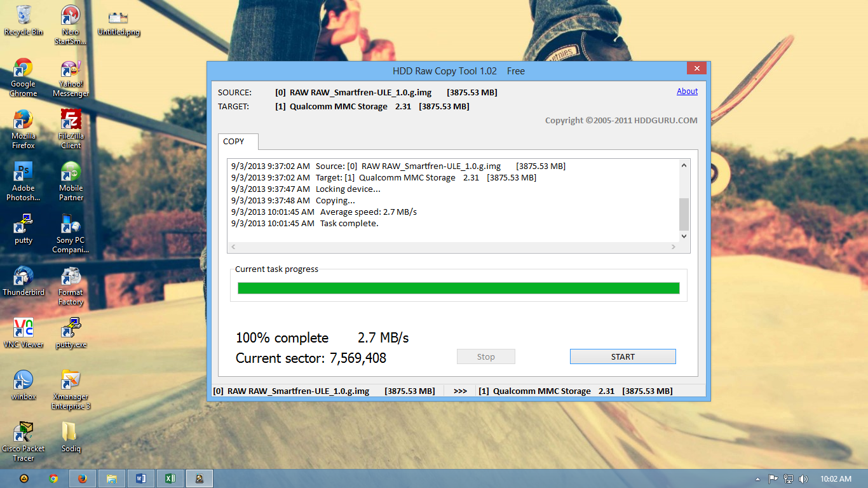
Task: Launch Nero StartSmart
Action: click(70, 16)
